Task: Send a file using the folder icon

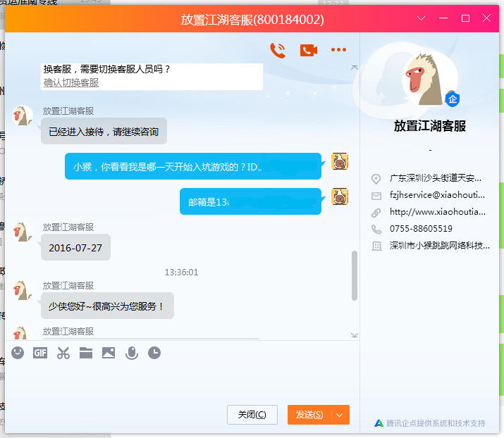Action: click(x=86, y=353)
